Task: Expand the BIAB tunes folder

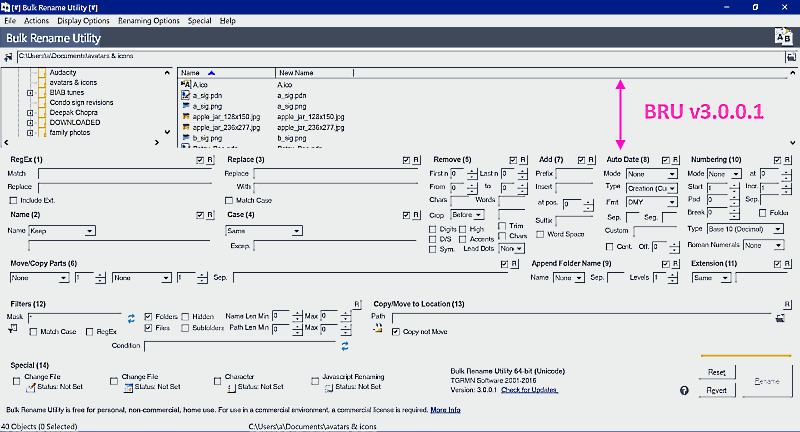Action: tap(30, 93)
